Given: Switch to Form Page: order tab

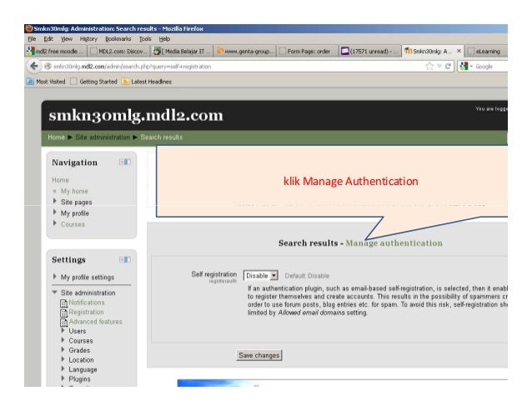Looking at the screenshot, I should 308,51.
